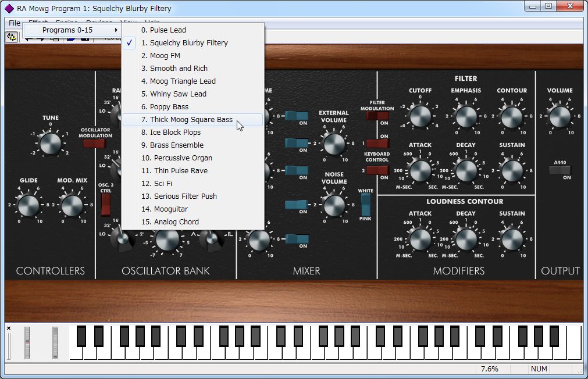The width and height of the screenshot is (588, 379).
Task: Choose program 10. Percussive Organ
Action: click(193, 158)
